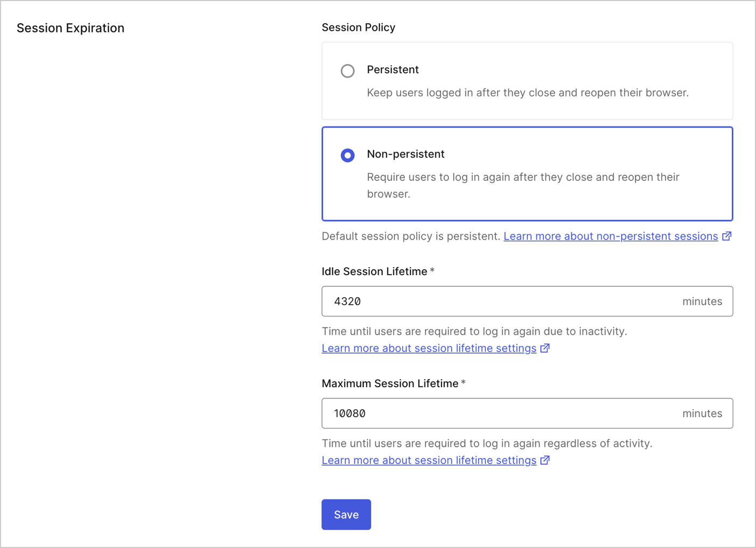Screen dimensions: 756x548
Task: Click the Maximum Session Lifetime input field
Action: coord(485,413)
